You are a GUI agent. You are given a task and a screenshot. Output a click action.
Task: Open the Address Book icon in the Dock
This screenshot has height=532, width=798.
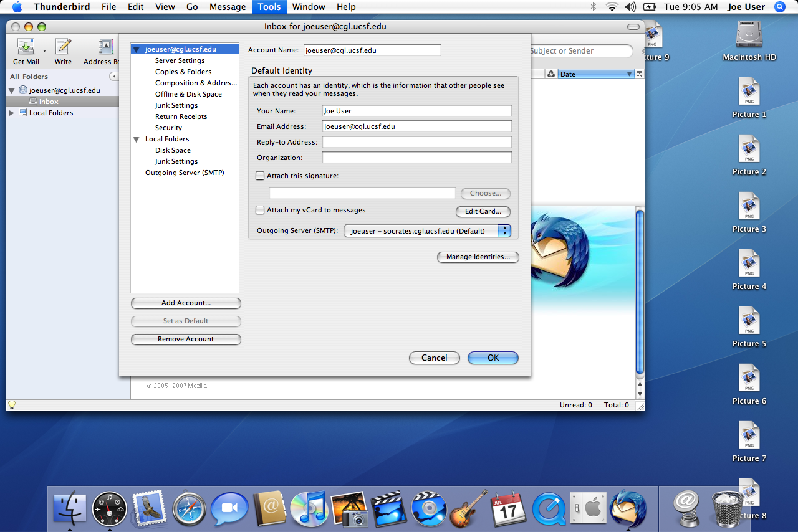pos(269,509)
